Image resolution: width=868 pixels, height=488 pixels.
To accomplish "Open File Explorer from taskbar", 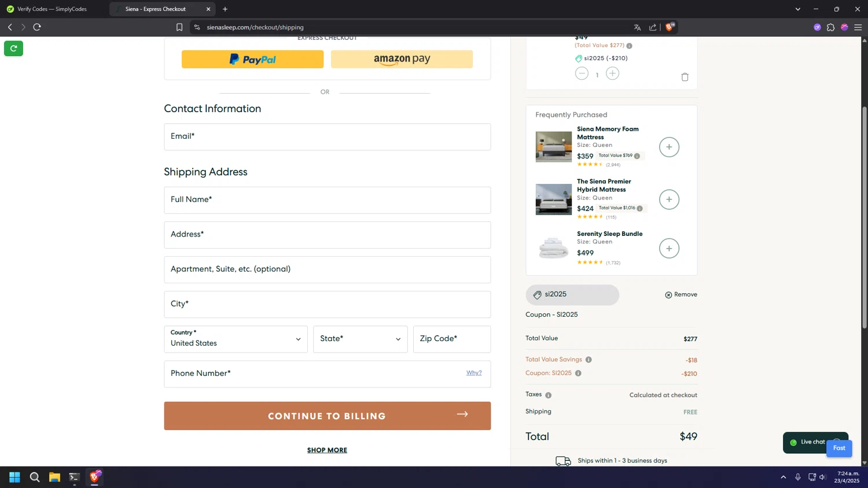I will coord(54,477).
